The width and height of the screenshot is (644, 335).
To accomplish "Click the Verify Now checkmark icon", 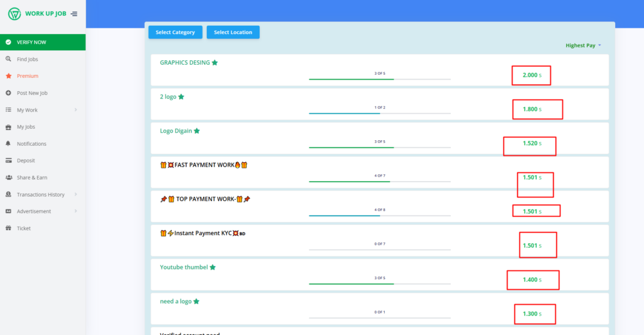I will point(8,42).
